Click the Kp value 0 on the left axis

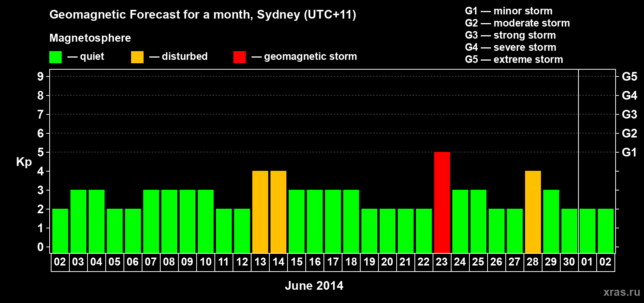41,247
